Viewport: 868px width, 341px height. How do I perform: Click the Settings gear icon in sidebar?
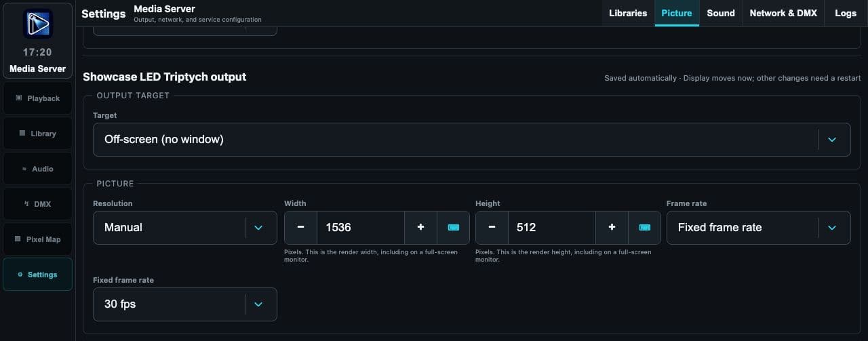pos(20,275)
